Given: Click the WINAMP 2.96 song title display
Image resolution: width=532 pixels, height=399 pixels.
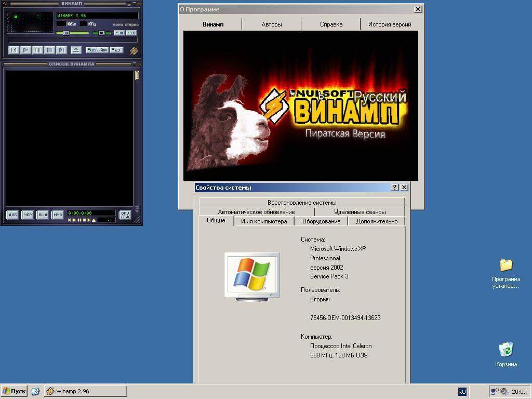Looking at the screenshot, I should (97, 16).
